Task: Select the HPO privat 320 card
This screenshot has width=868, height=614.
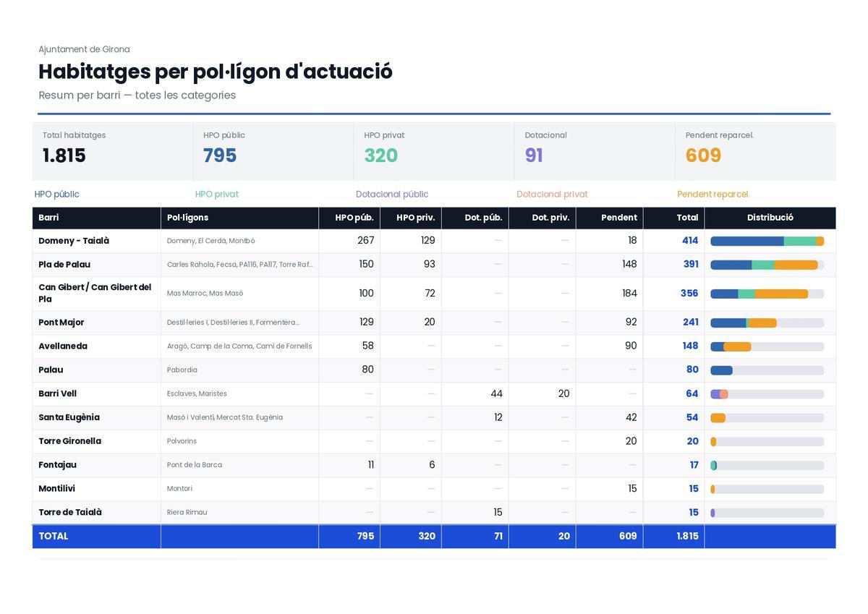Action: 434,151
